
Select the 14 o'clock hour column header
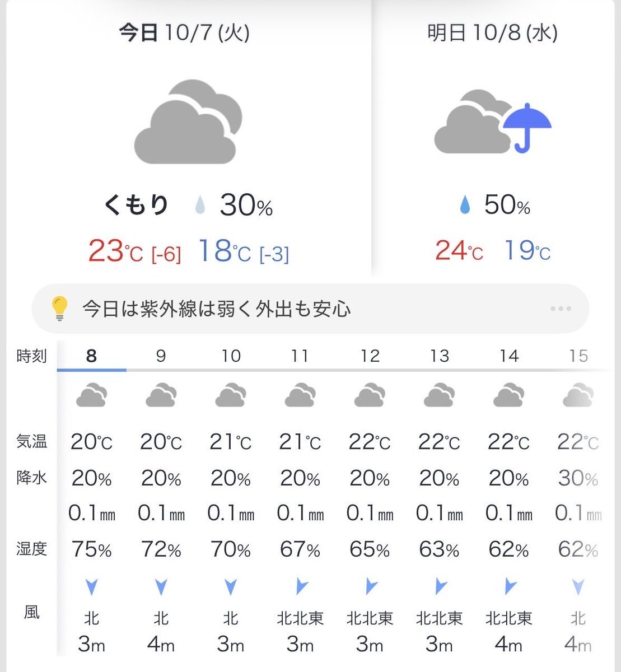pyautogui.click(x=509, y=356)
